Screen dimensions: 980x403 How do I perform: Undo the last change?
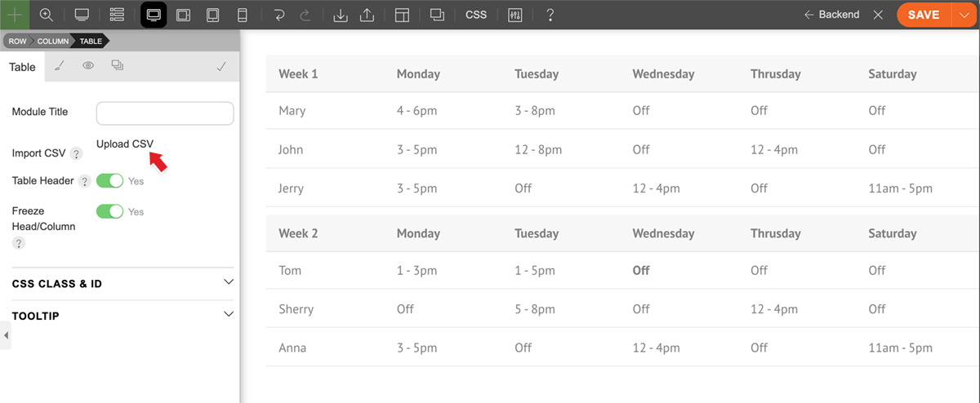(279, 15)
